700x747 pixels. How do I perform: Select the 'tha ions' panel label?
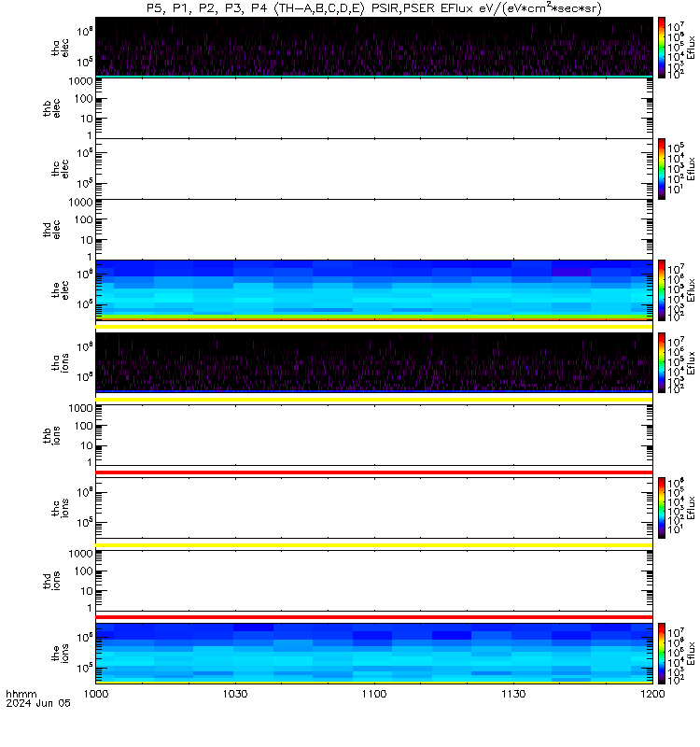[x=60, y=363]
